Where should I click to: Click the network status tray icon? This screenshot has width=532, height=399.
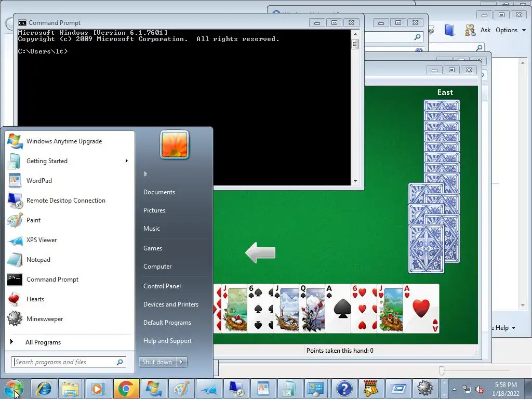coord(467,390)
